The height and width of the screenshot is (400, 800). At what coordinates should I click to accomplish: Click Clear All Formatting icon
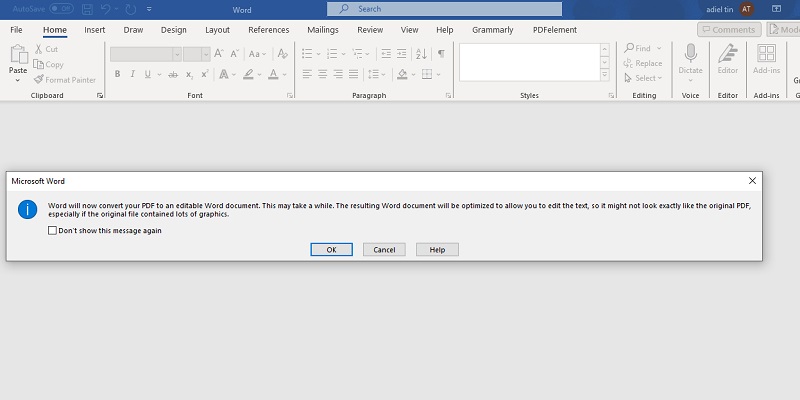pyautogui.click(x=282, y=54)
